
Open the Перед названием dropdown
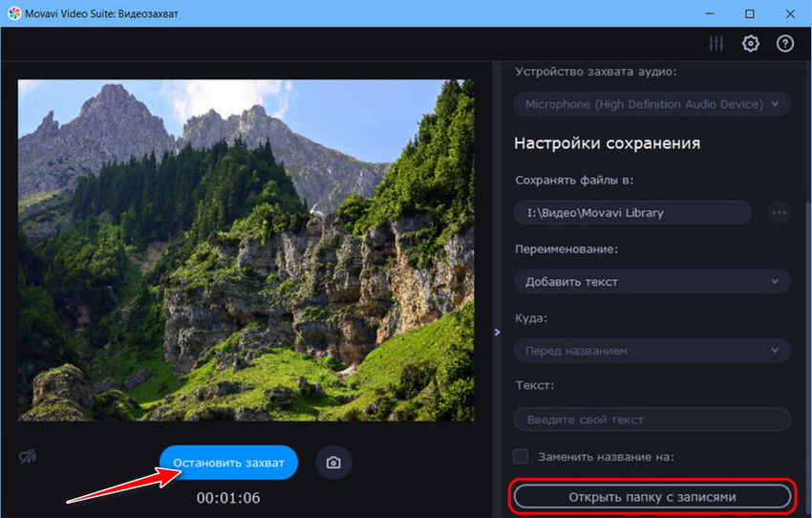click(x=652, y=351)
